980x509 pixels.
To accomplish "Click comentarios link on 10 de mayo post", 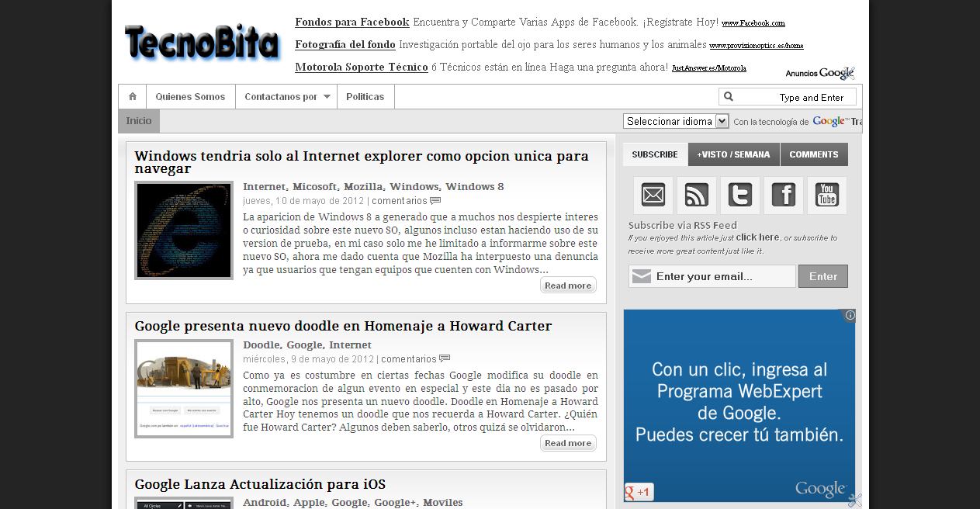I will tap(400, 201).
